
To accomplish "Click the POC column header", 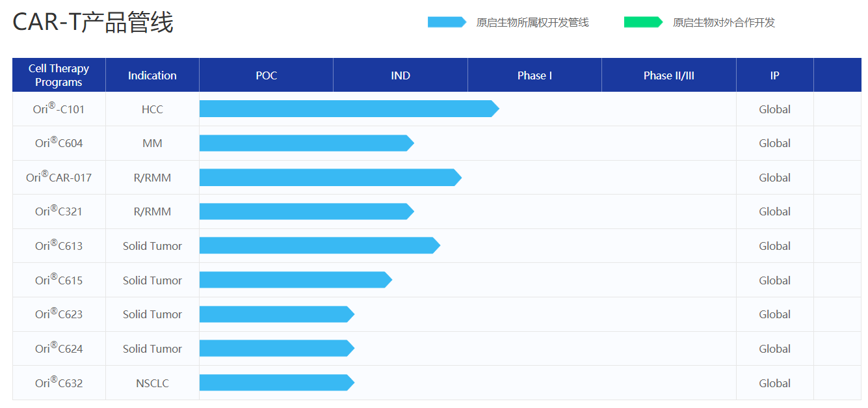I will tap(266, 75).
